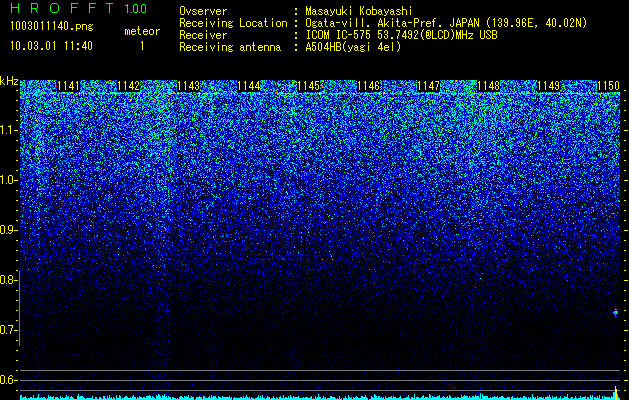
Task: Click the time marker 1149
Action: pos(548,85)
